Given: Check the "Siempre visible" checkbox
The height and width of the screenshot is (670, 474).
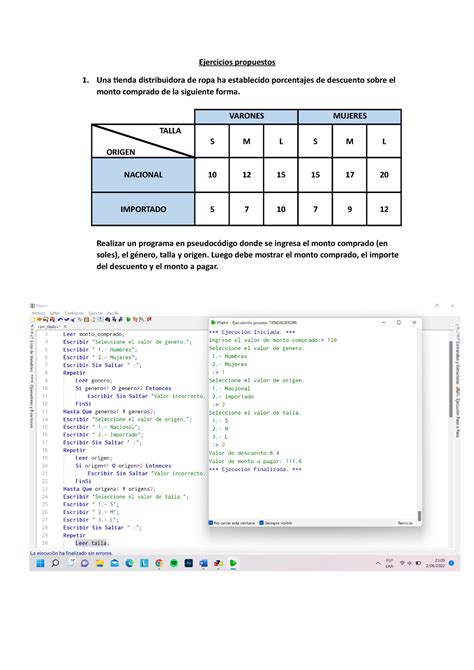Looking at the screenshot, I should (262, 523).
